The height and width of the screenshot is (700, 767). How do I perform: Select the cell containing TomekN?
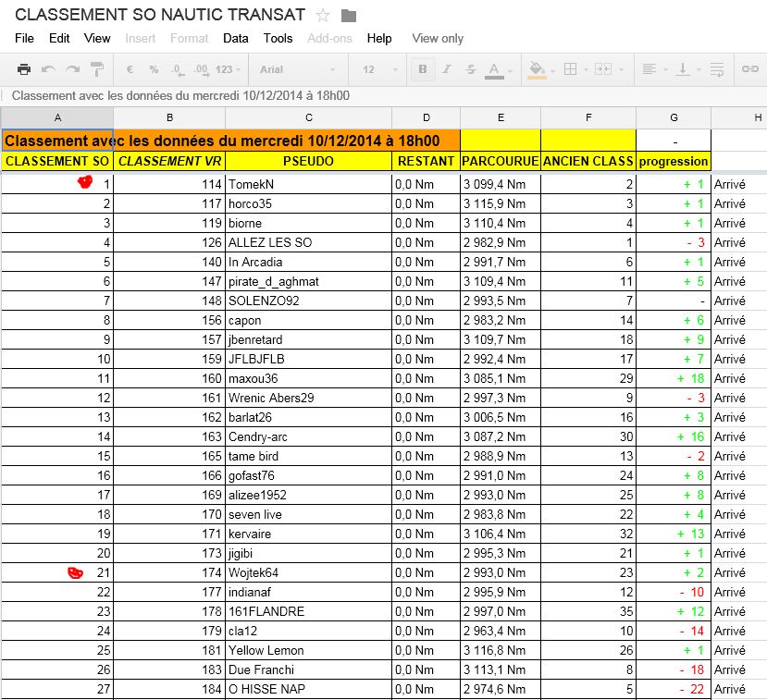(x=308, y=184)
